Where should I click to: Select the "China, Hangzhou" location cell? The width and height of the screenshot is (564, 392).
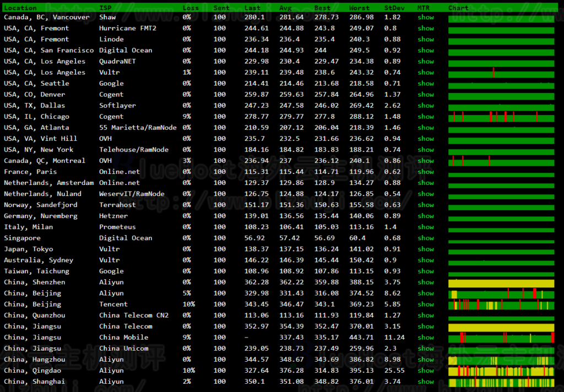click(x=35, y=360)
